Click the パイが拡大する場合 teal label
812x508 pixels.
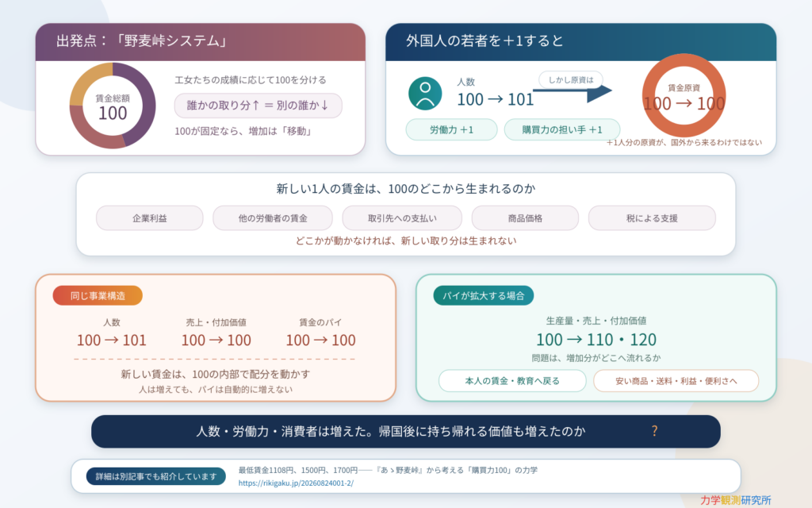click(x=483, y=295)
